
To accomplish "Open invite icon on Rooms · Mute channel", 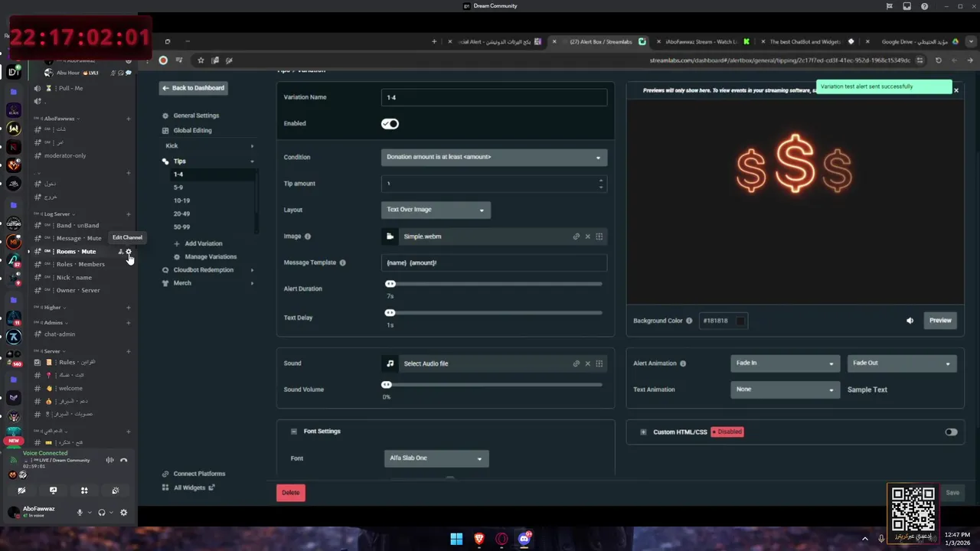I will coord(120,252).
